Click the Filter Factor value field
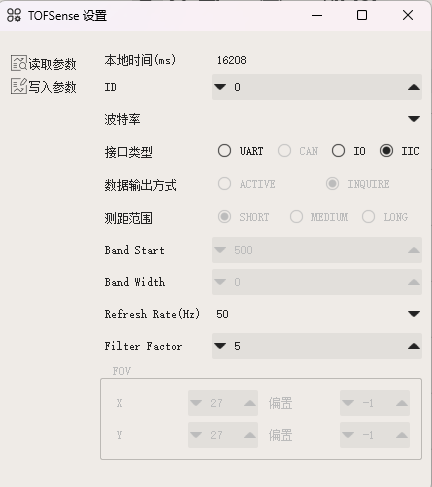 317,346
